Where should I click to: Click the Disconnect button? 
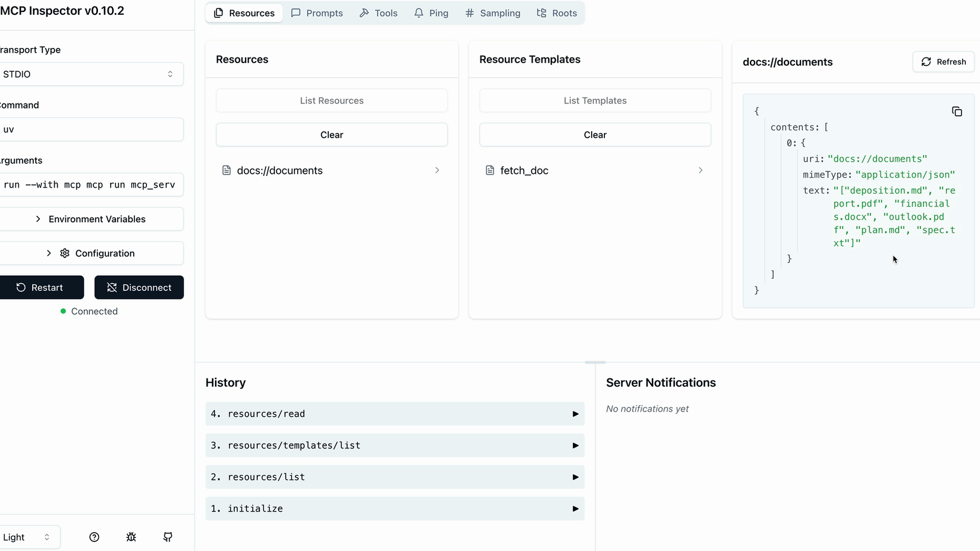tap(139, 287)
